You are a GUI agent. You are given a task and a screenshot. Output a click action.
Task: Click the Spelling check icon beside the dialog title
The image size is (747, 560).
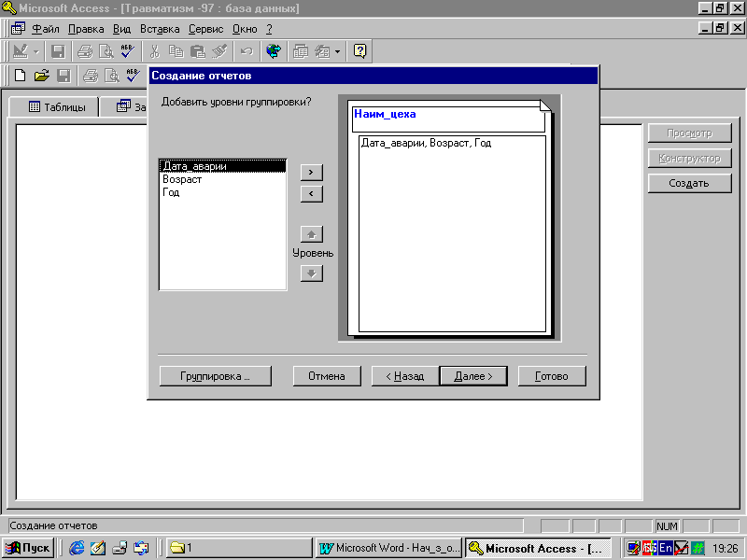(133, 76)
